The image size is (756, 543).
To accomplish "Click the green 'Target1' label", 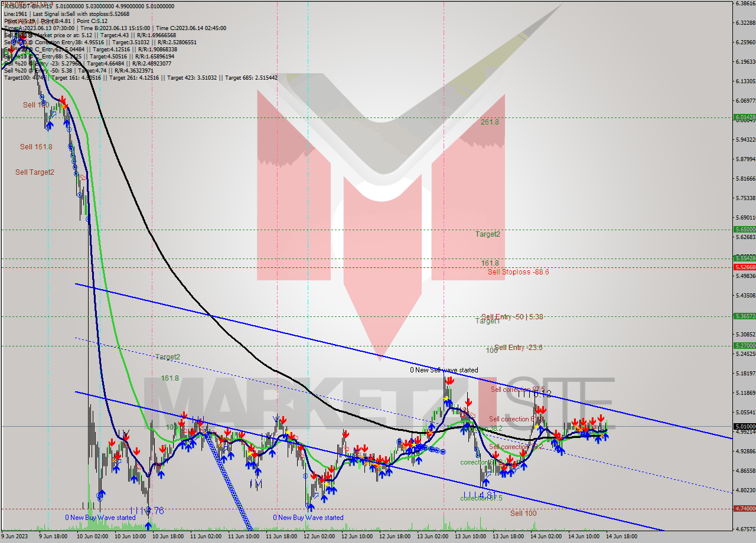I will tap(488, 321).
